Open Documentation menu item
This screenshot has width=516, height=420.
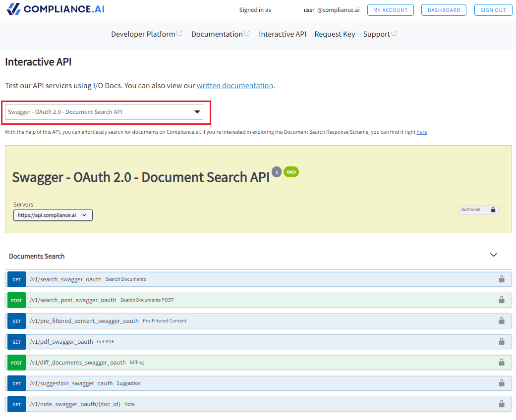tap(217, 34)
